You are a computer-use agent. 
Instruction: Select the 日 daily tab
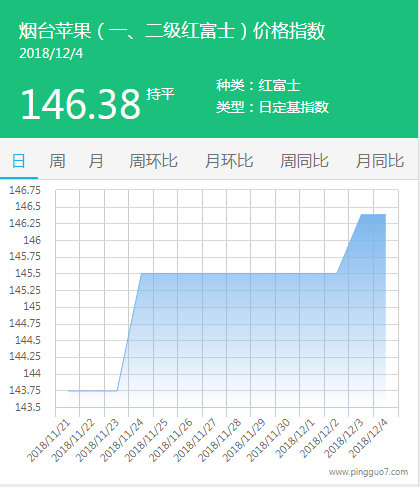click(x=19, y=161)
